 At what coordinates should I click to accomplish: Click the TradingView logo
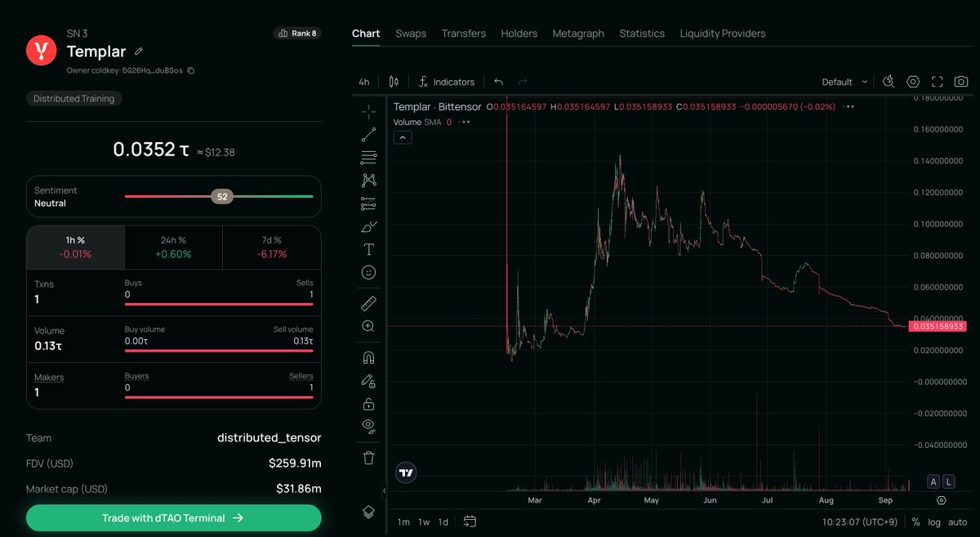pyautogui.click(x=406, y=472)
